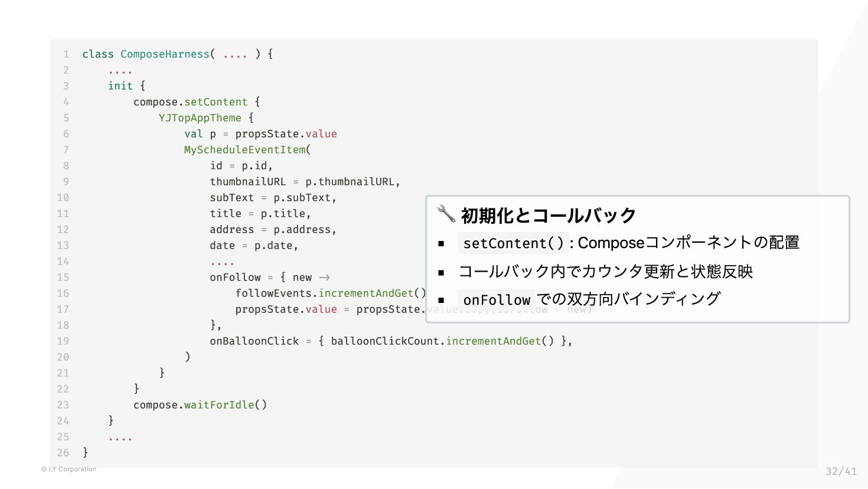
Task: Click the LY Corporation copyright text
Action: 68,469
